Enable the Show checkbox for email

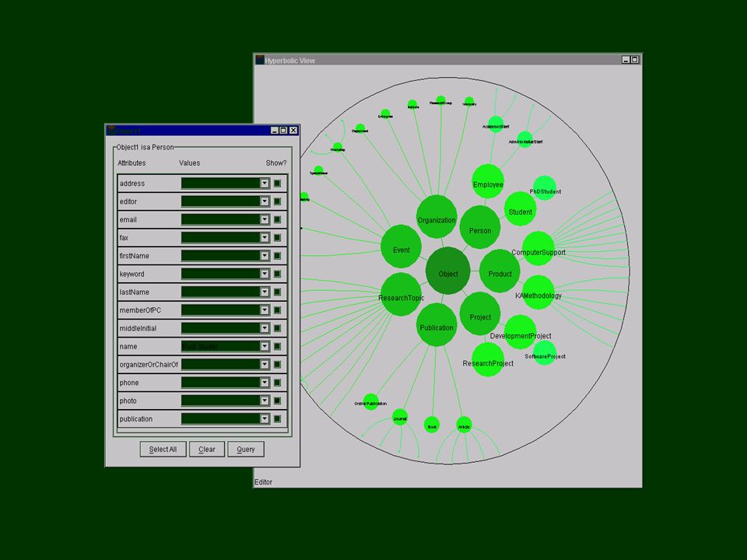click(x=277, y=219)
